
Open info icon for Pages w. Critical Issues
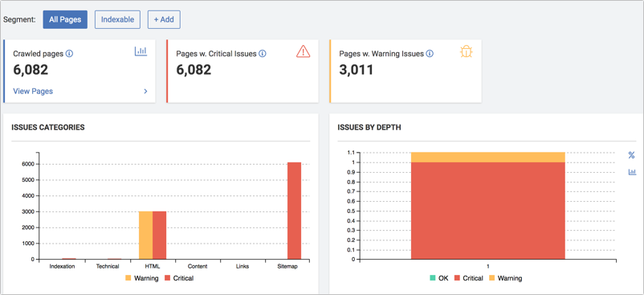tap(263, 54)
